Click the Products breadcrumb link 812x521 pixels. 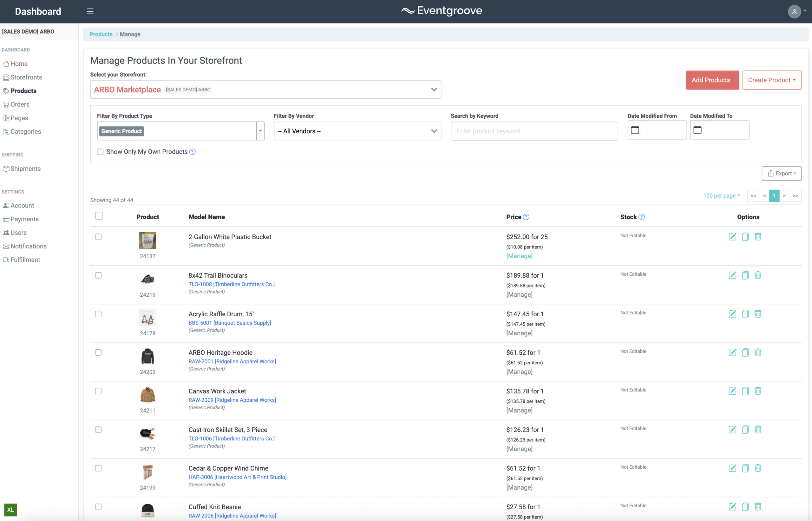coord(101,34)
